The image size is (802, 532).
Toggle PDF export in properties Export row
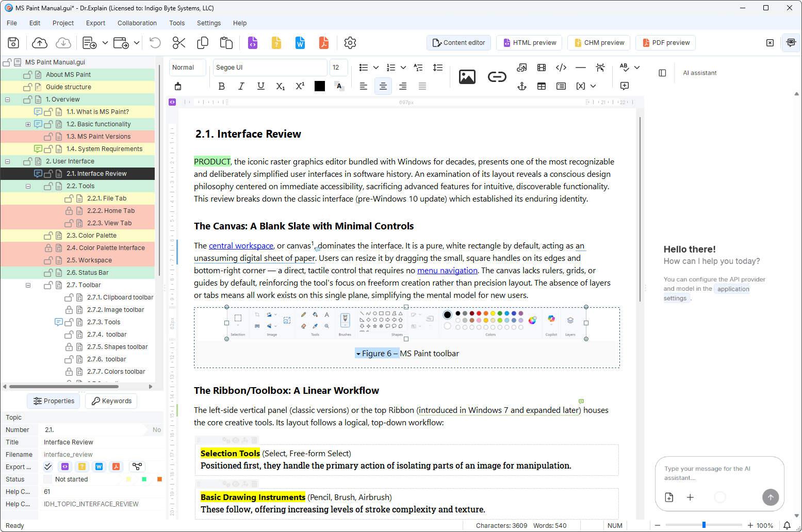click(116, 467)
